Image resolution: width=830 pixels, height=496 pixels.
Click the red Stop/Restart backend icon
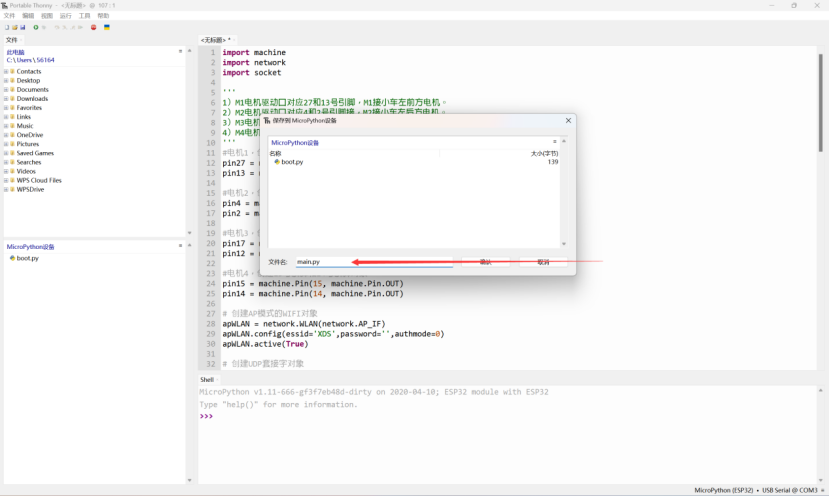click(x=94, y=27)
